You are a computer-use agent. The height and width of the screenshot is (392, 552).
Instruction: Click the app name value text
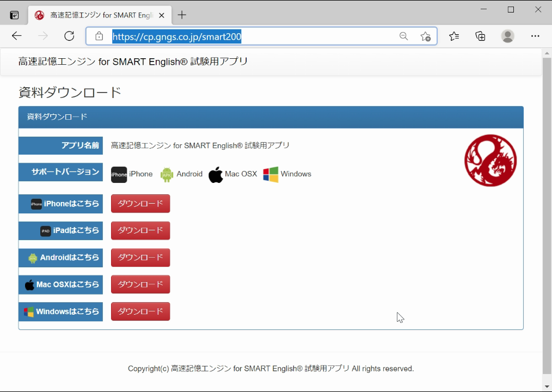click(200, 145)
